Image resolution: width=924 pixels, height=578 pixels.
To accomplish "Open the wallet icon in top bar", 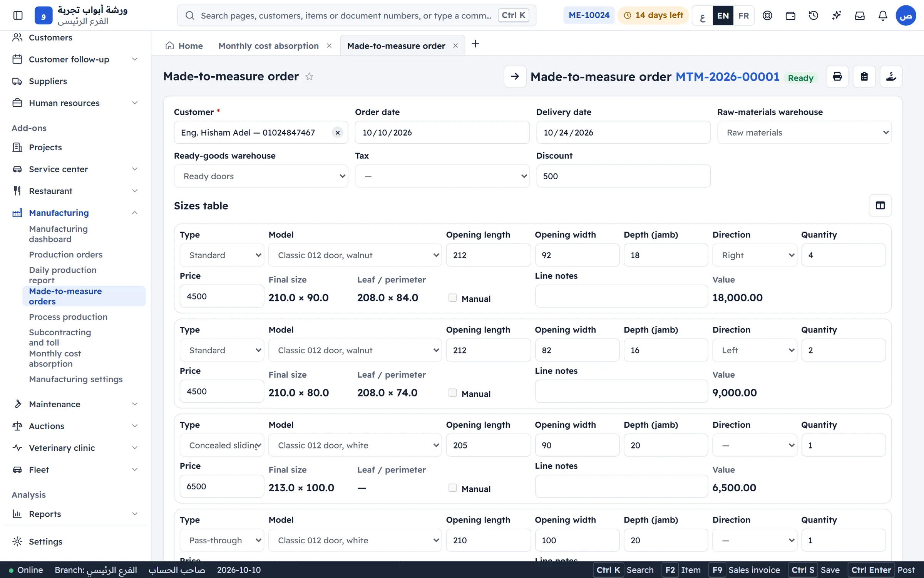I will pos(790,15).
